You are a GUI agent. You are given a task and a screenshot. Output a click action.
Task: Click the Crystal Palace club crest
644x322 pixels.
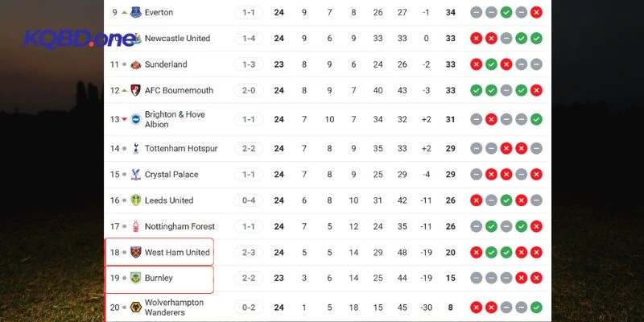pyautogui.click(x=135, y=175)
